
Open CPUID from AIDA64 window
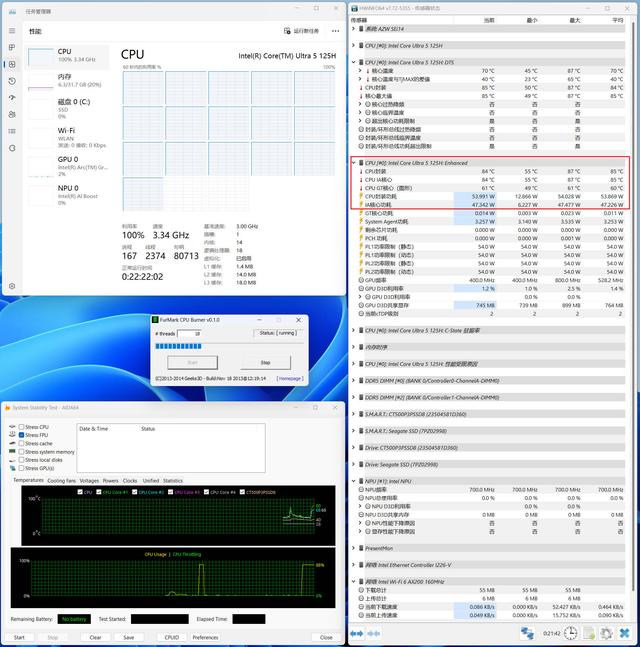point(172,638)
